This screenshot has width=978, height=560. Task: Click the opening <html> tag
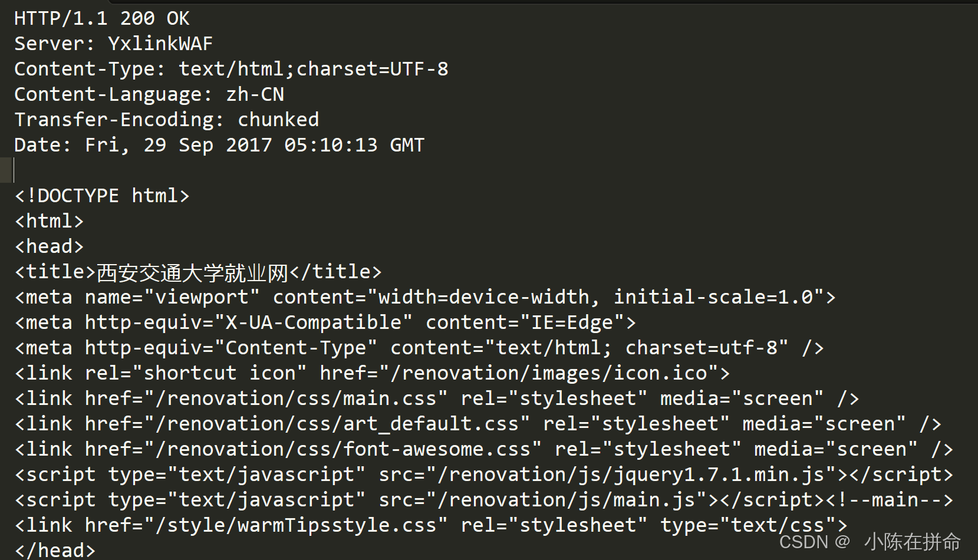[x=49, y=221]
